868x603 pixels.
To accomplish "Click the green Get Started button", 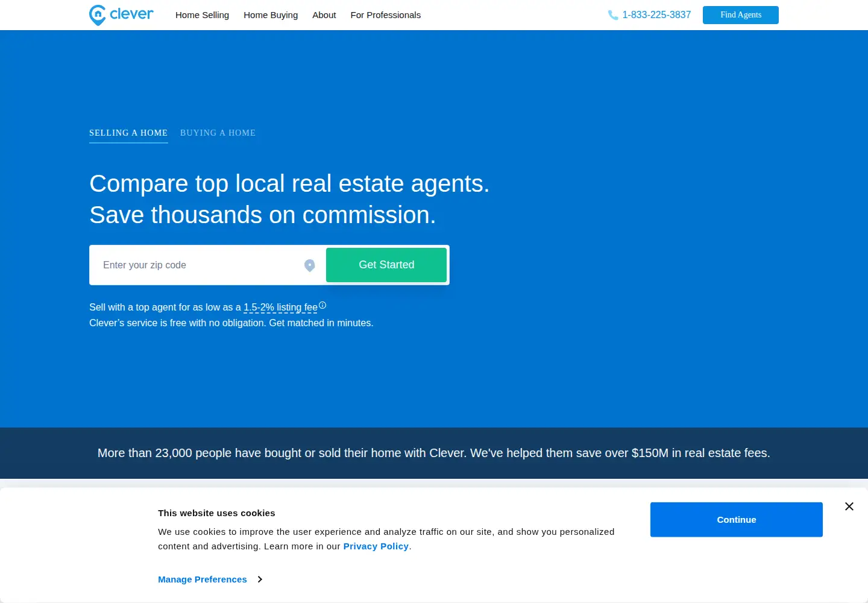I will pos(386,265).
